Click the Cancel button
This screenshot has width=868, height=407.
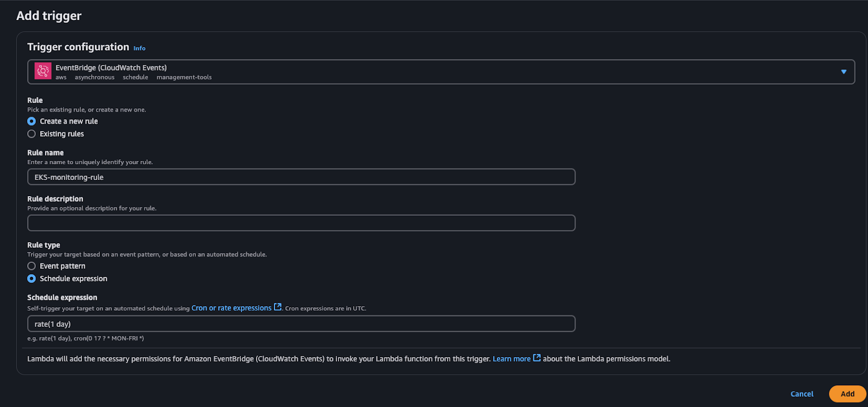802,394
